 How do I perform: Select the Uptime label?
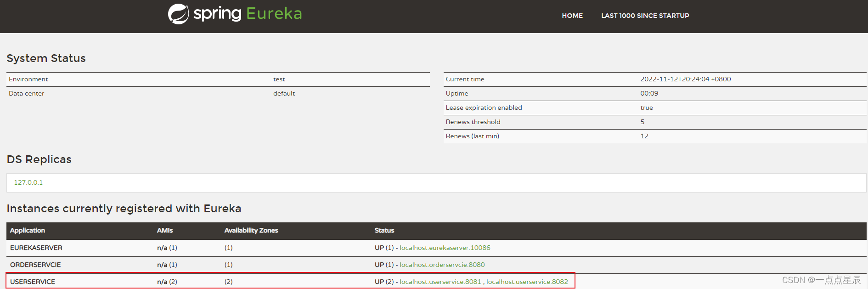pyautogui.click(x=457, y=93)
